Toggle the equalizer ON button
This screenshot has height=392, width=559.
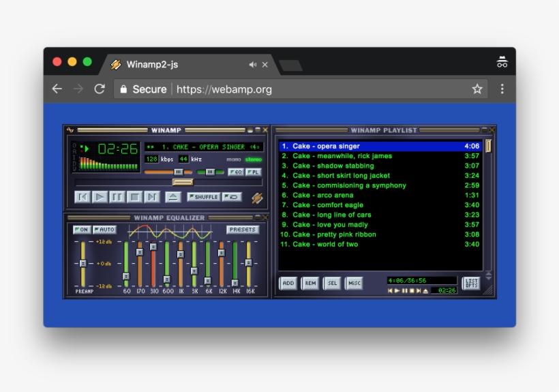coord(82,230)
